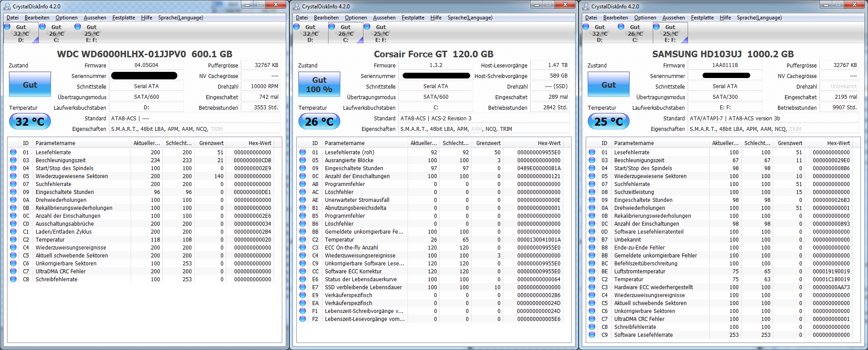
Task: Click the Gut health status button in the WDC window
Action: tap(30, 85)
